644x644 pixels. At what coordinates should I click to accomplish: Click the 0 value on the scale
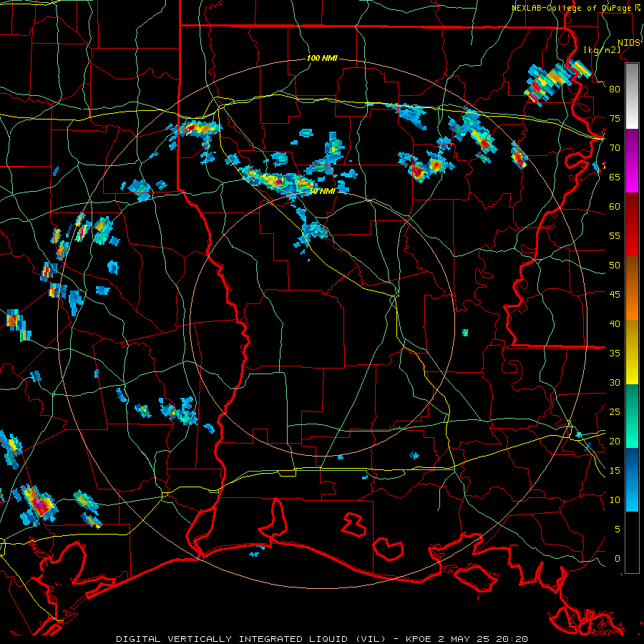click(x=618, y=559)
